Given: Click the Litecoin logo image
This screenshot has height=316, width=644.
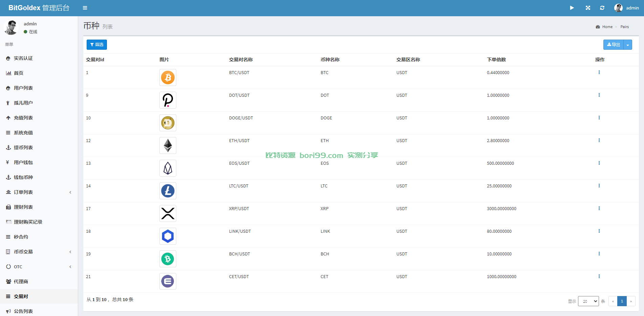Looking at the screenshot, I should click(168, 191).
